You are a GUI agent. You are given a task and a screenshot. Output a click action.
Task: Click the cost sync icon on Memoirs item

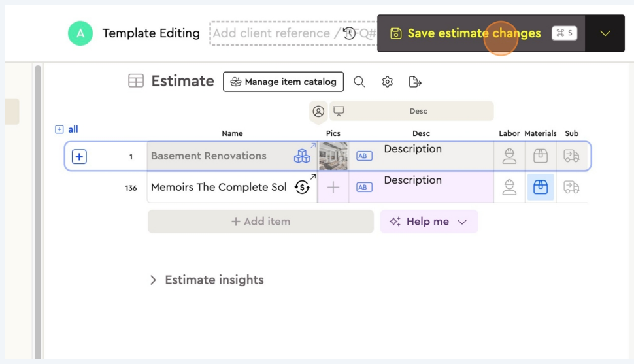(x=302, y=188)
